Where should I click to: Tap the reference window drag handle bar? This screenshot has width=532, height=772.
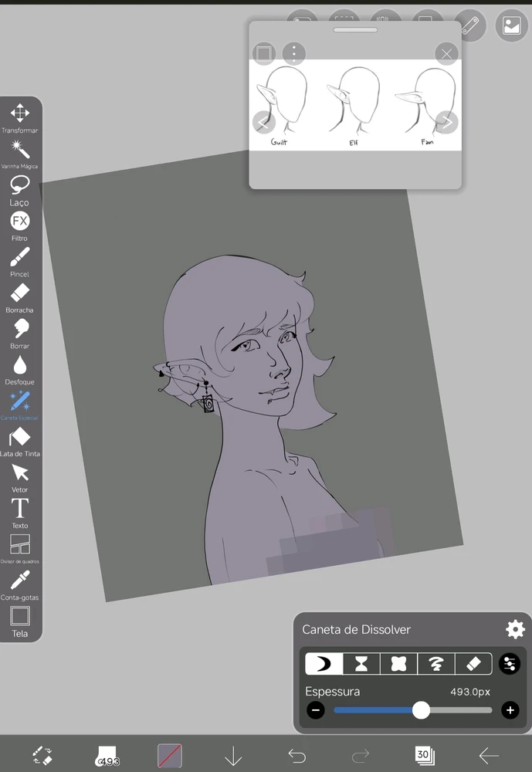point(355,30)
